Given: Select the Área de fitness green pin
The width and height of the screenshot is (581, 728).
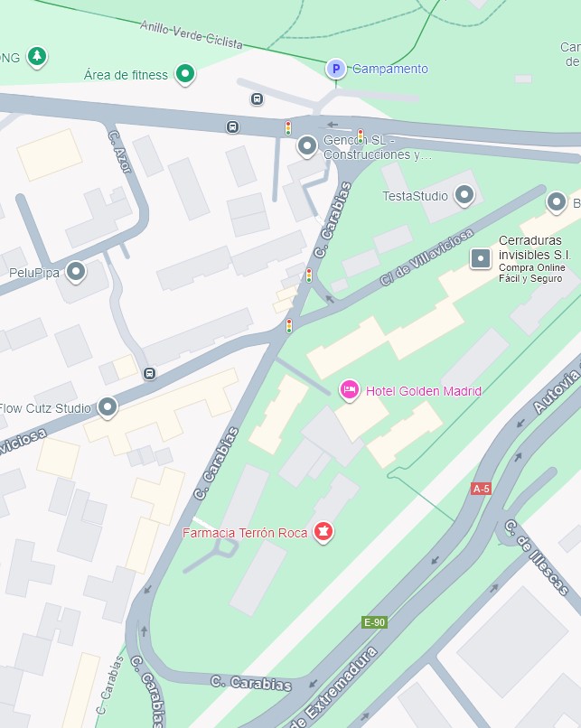Looking at the screenshot, I should (x=185, y=74).
